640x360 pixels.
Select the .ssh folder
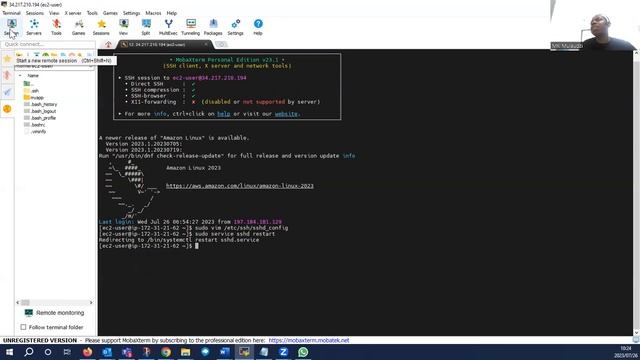(31, 91)
